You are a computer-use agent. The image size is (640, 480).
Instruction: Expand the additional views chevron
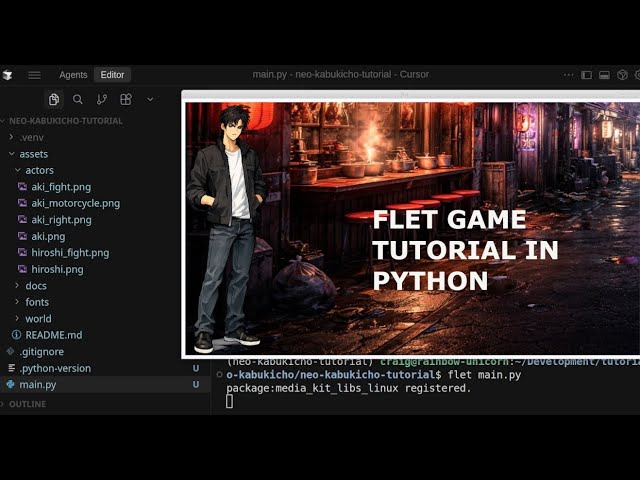tap(150, 99)
